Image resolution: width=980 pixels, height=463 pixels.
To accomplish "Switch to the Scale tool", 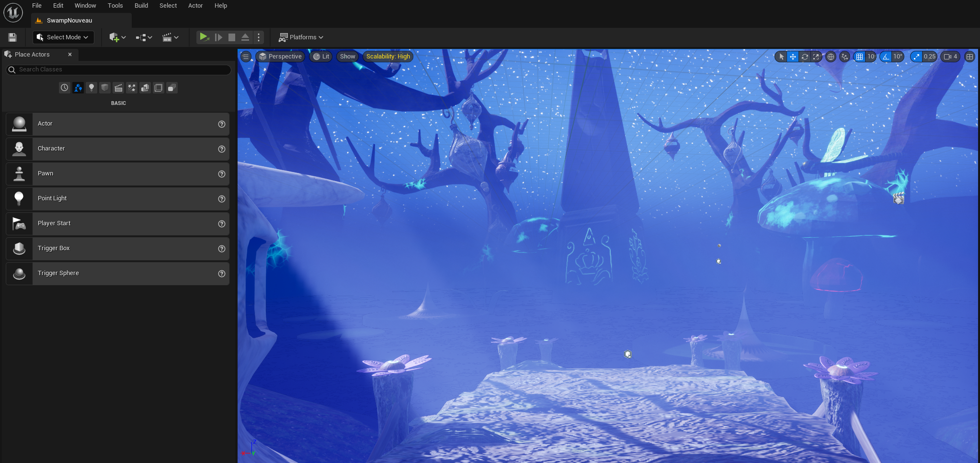I will (x=816, y=57).
